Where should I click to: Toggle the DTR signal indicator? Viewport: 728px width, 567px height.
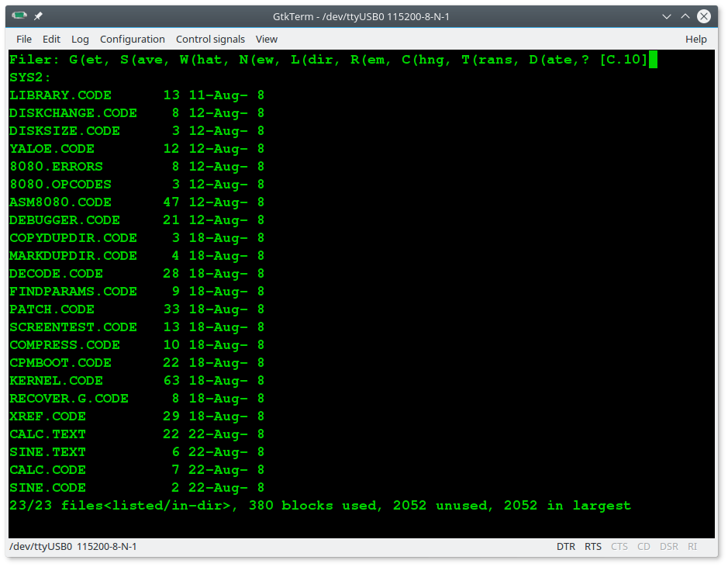(565, 547)
